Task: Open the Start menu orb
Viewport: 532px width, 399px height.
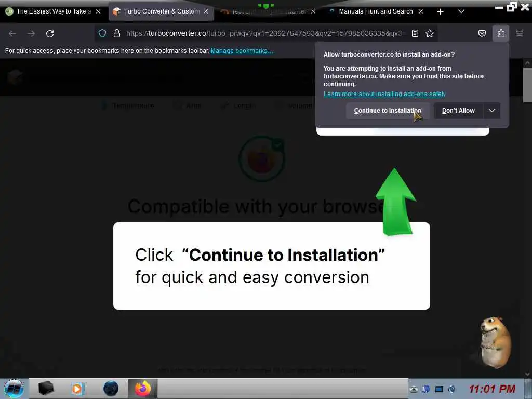Action: [14, 389]
